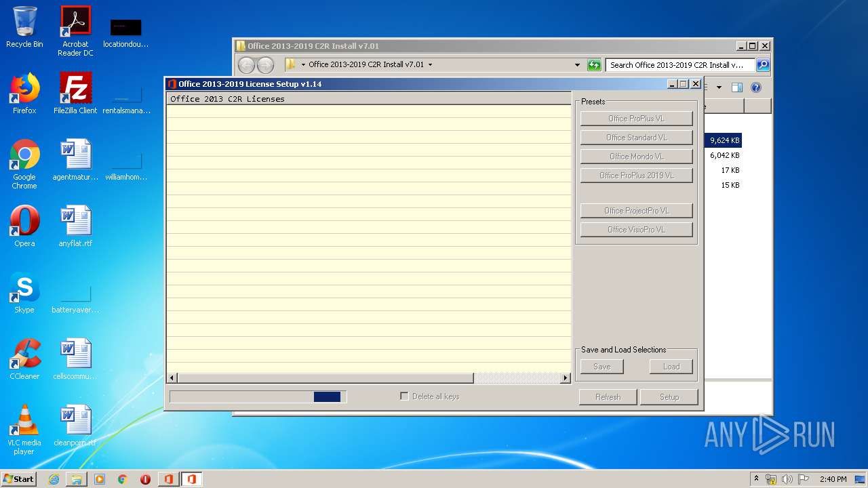Launch Google Chrome desktop shortcut

[x=24, y=165]
